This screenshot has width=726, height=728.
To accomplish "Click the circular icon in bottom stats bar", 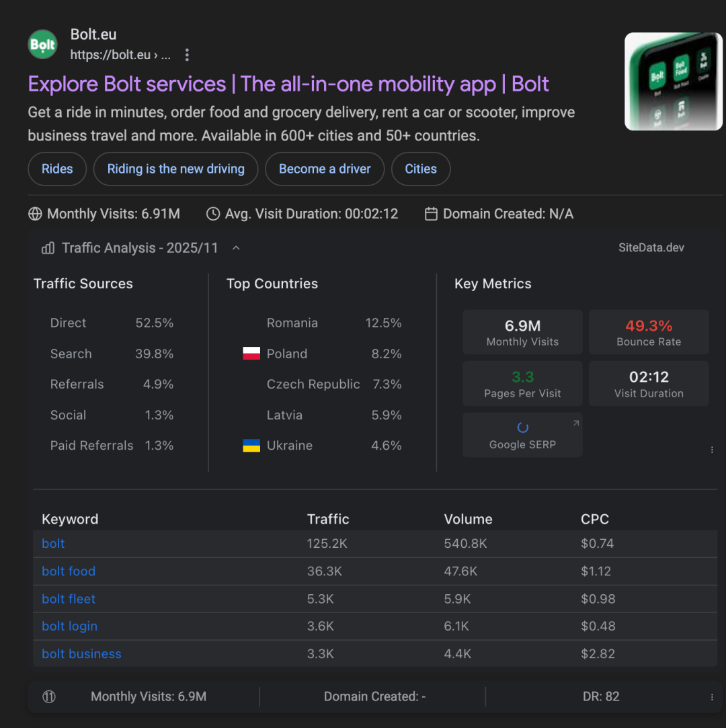I will [49, 696].
